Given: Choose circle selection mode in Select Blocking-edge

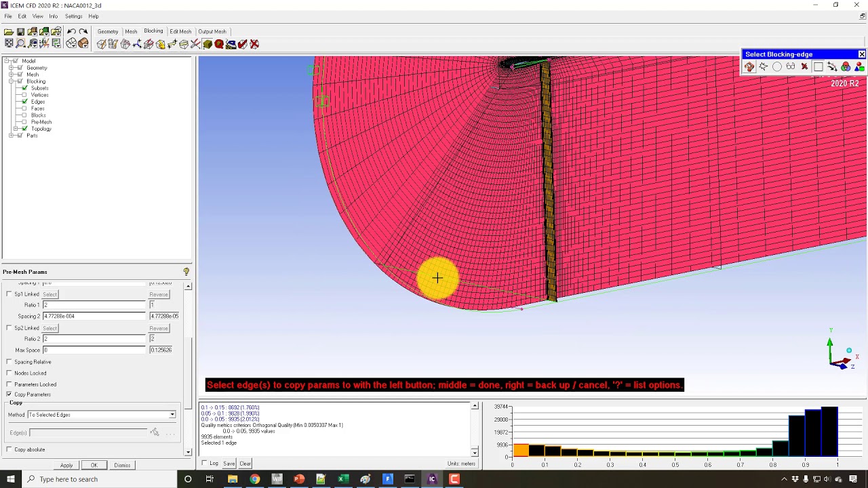Looking at the screenshot, I should pos(777,66).
